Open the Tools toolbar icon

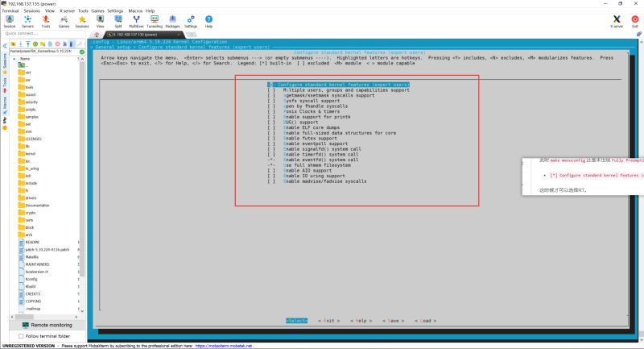coord(46,22)
